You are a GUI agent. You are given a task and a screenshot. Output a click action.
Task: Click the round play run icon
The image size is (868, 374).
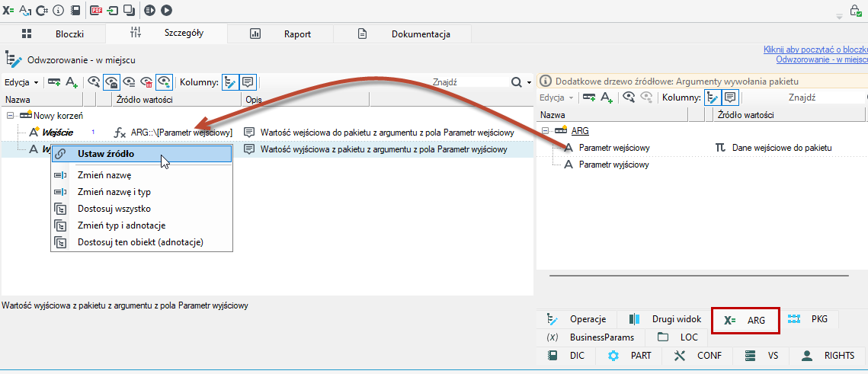click(166, 10)
